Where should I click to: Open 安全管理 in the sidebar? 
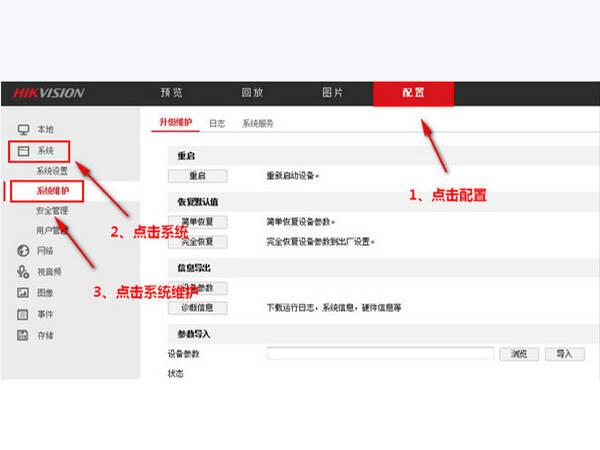tap(52, 210)
